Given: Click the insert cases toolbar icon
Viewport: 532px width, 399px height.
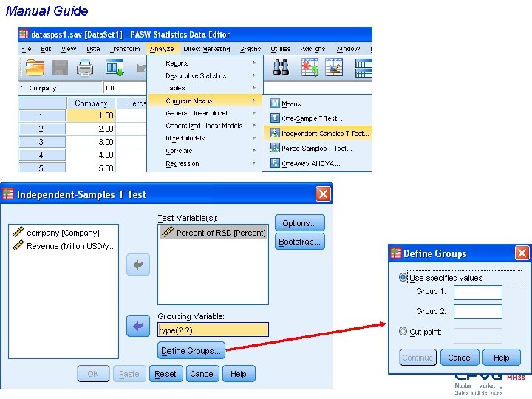Looking at the screenshot, I should (x=310, y=67).
